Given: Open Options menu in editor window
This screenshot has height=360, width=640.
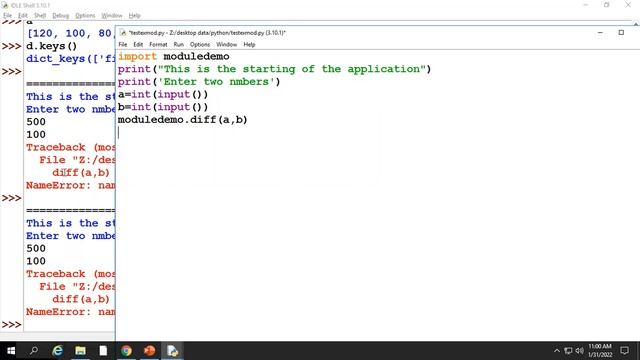Looking at the screenshot, I should (200, 44).
